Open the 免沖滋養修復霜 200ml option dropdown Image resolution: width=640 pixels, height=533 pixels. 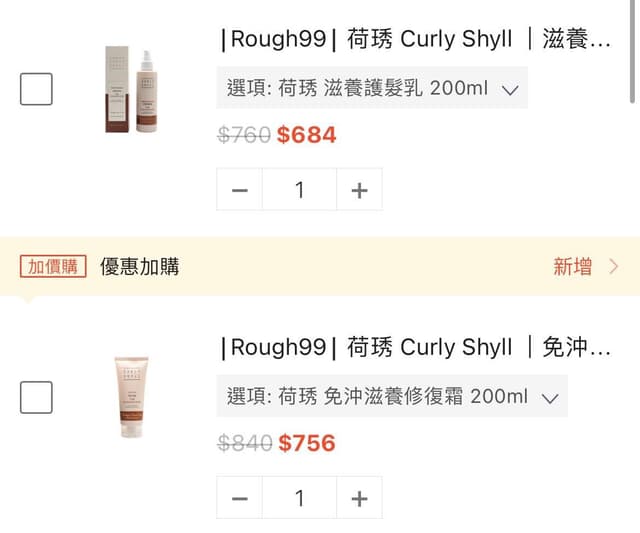point(392,396)
